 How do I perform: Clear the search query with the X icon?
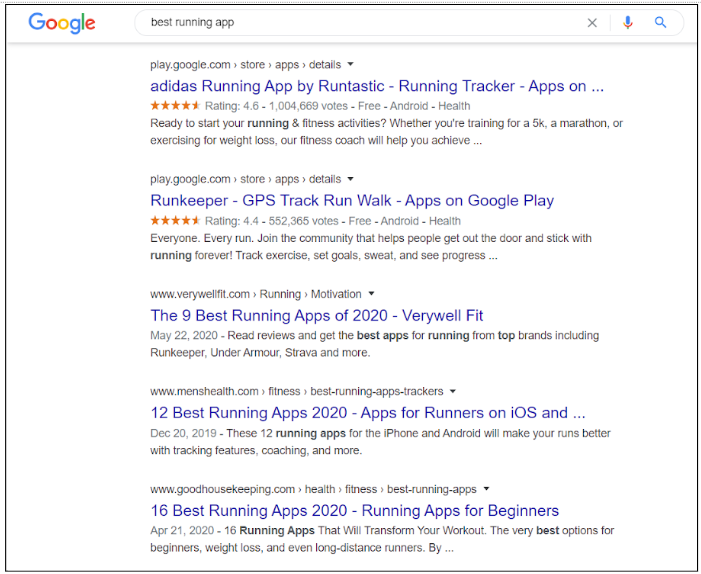tap(592, 23)
